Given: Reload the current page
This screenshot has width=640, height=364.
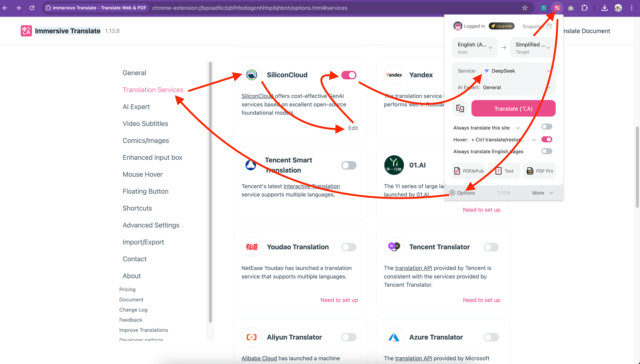Looking at the screenshot, I should click(x=32, y=8).
